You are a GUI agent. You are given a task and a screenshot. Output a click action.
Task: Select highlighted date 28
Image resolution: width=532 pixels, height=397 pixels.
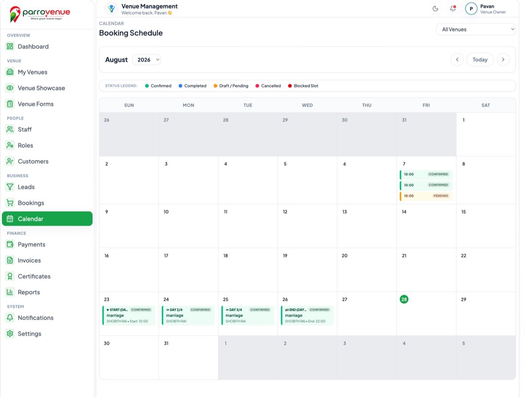[x=404, y=299]
